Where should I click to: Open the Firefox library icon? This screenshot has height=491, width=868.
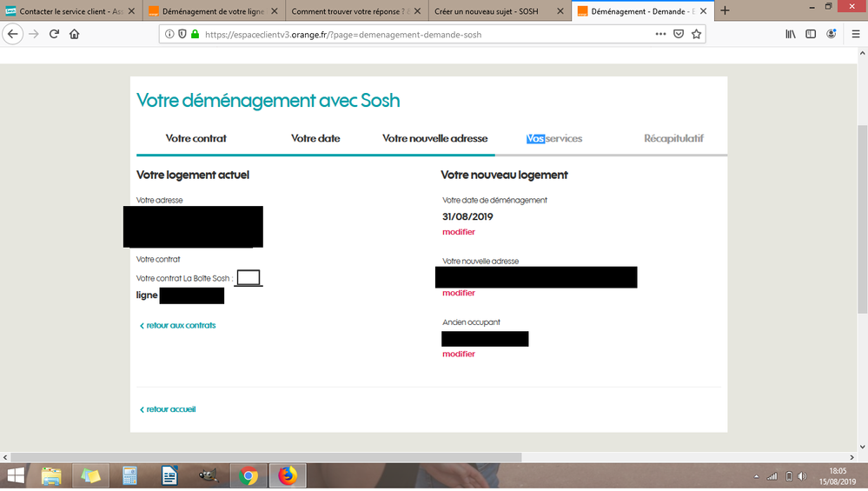pos(790,34)
